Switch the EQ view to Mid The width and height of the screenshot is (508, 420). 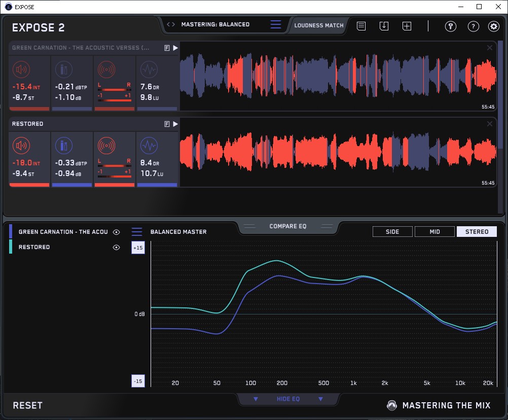pyautogui.click(x=434, y=232)
